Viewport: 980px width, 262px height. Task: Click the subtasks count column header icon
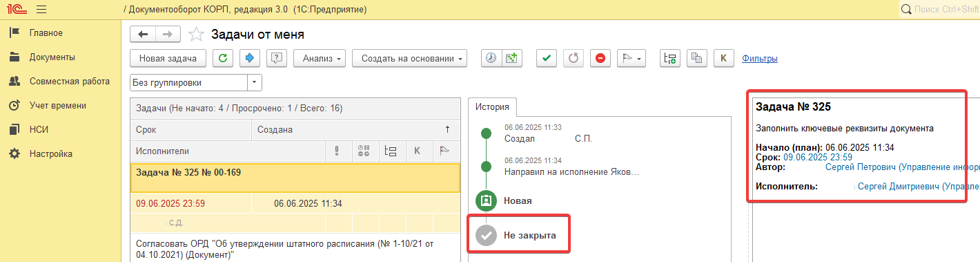[364, 151]
